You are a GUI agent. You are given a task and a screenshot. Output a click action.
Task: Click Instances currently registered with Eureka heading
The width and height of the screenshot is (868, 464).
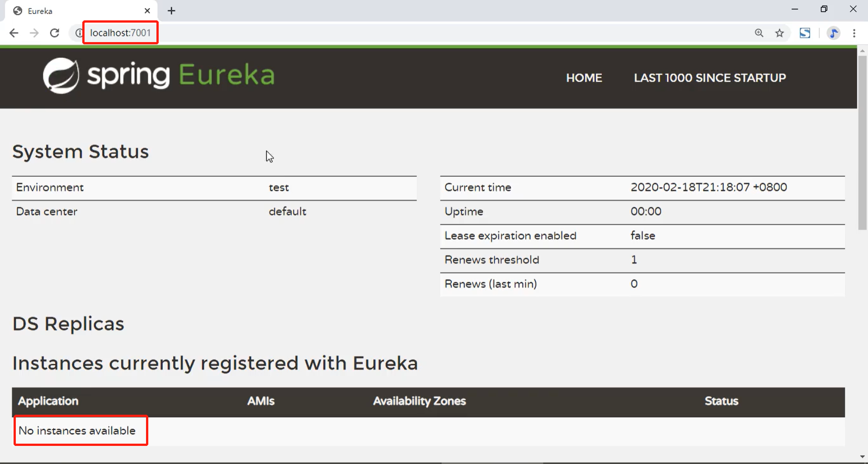[x=215, y=363]
